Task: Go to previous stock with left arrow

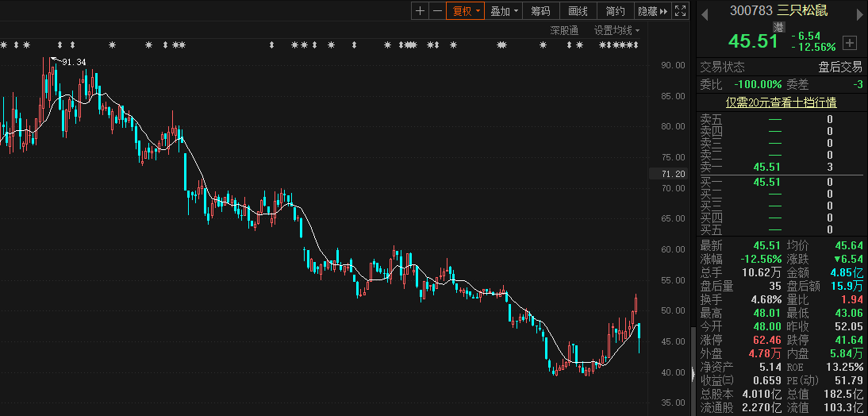Action: 705,12
